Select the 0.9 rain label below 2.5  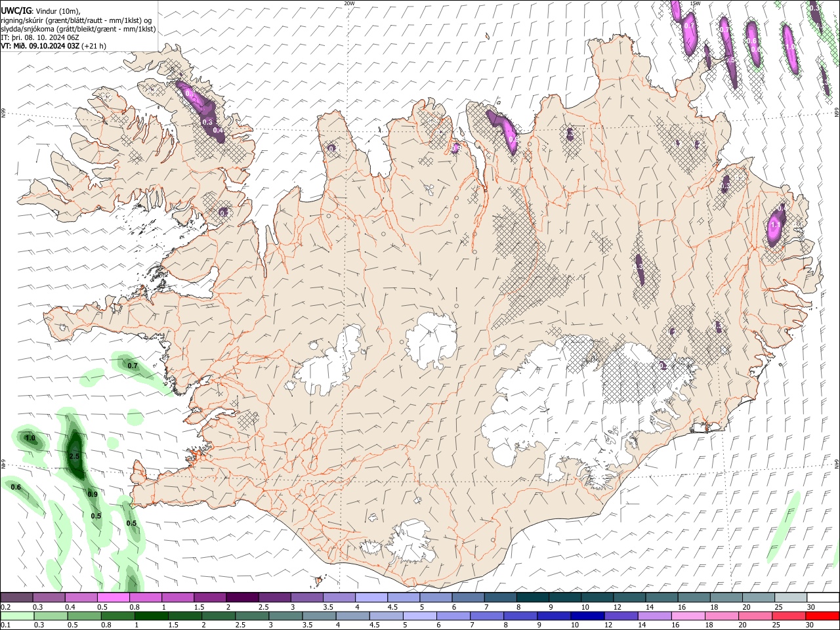pyautogui.click(x=93, y=494)
